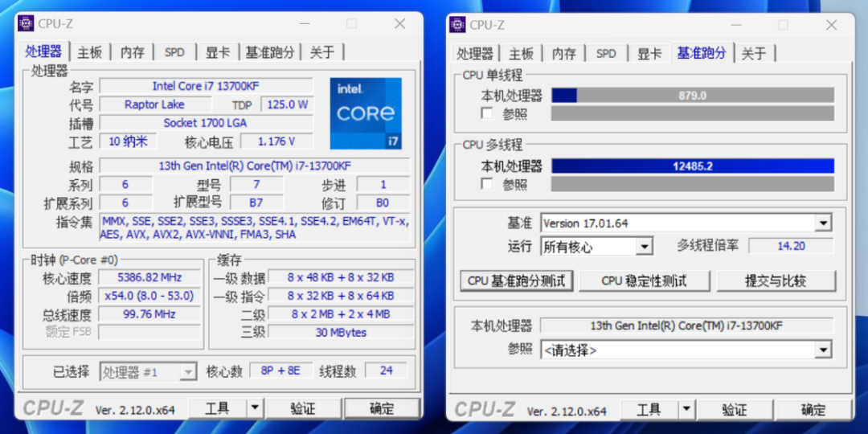Screen dimensions: 868x434
Task: Go to 基准跑分 tab in left window
Action: pos(269,52)
